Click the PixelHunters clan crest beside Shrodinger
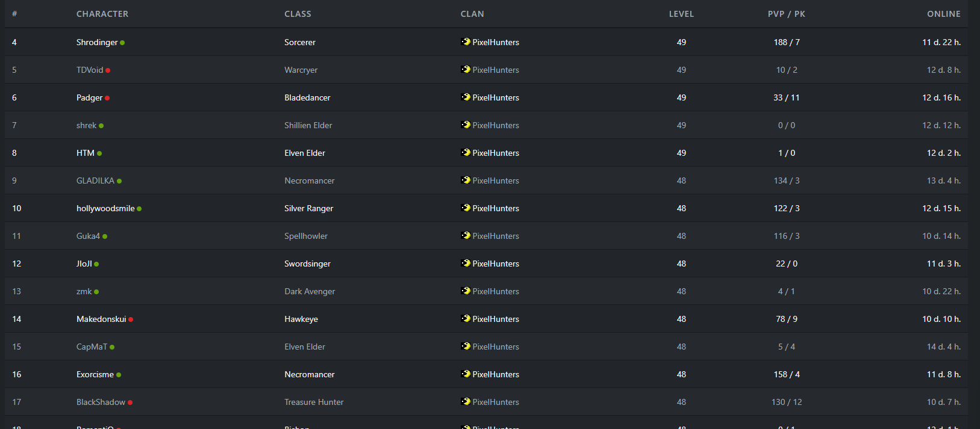 point(466,42)
